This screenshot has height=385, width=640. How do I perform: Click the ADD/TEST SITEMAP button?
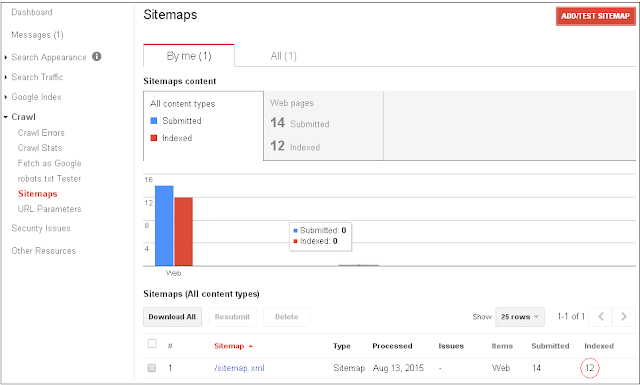(596, 16)
